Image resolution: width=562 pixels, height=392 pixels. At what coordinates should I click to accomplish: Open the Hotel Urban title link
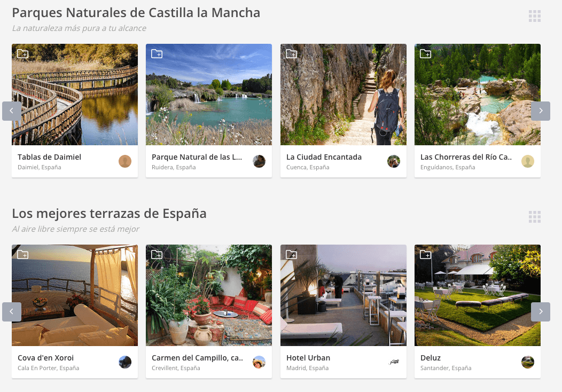(308, 358)
